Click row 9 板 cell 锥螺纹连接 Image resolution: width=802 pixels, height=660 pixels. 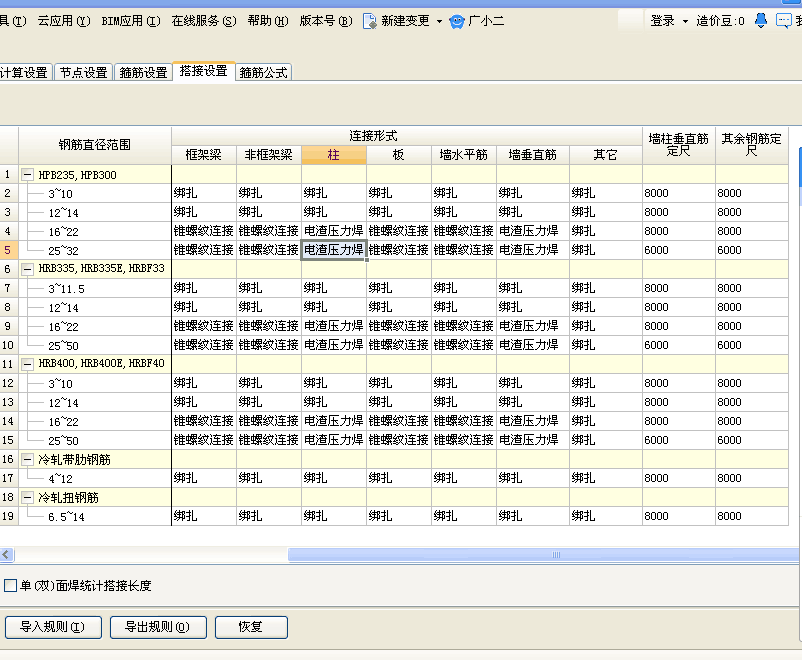(x=398, y=326)
